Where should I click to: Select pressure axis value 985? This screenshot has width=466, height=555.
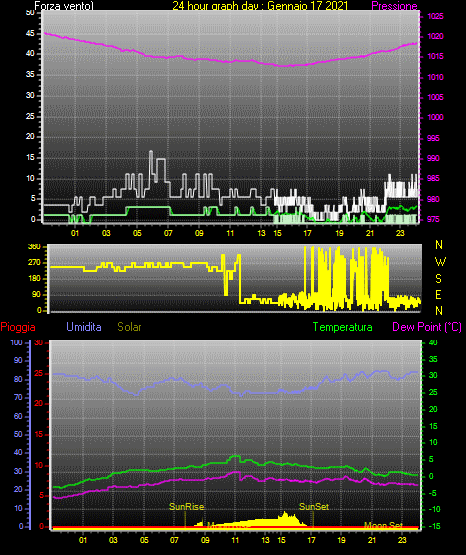point(433,178)
